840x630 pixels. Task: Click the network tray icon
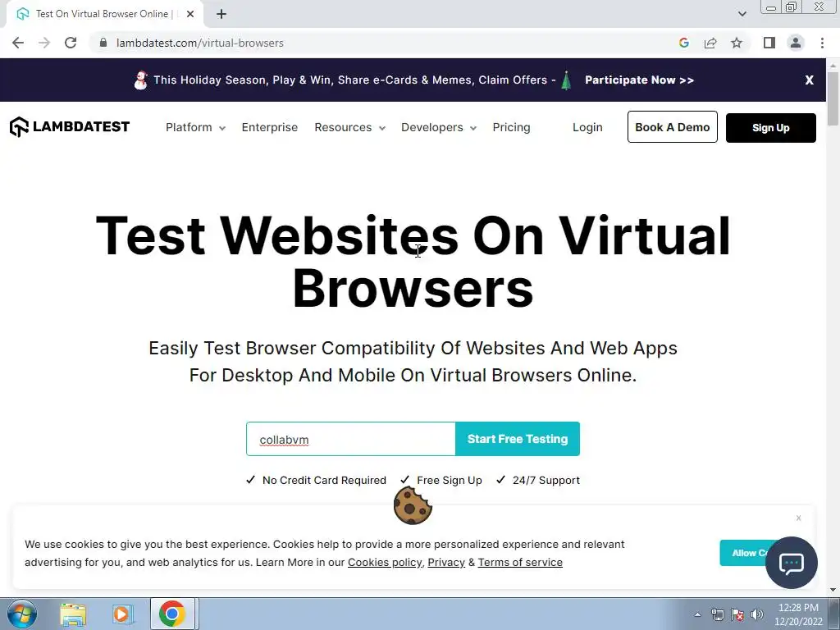(x=717, y=614)
